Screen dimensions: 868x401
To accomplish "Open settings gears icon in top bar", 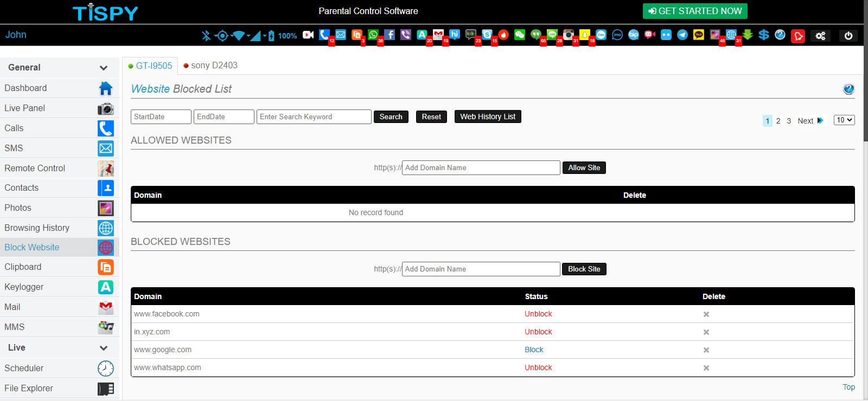I will click(820, 36).
